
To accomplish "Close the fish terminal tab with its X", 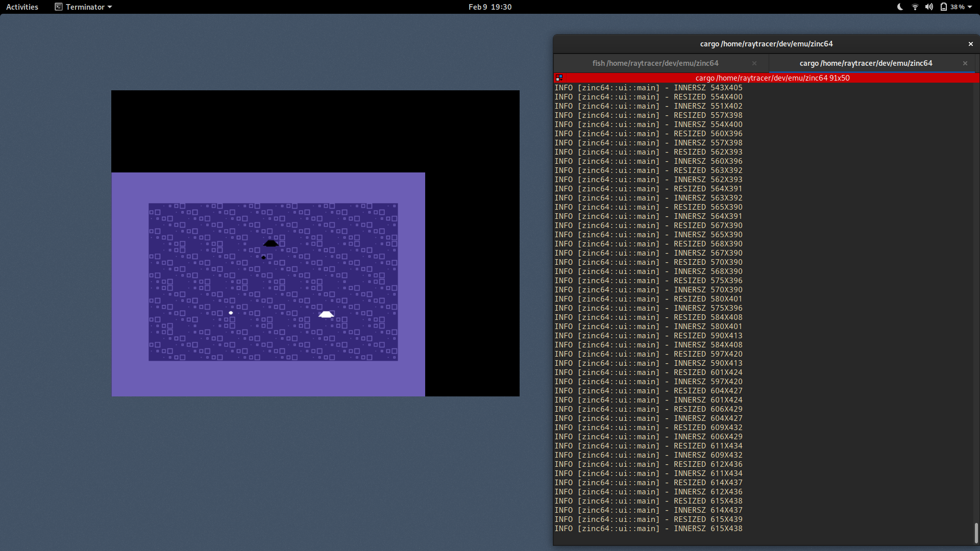I will pyautogui.click(x=754, y=63).
